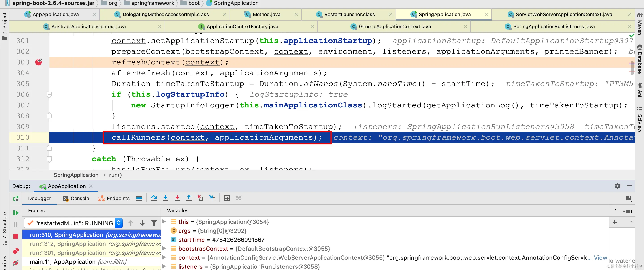Expand the bootstrapContext variable node
644x270 pixels.
point(164,249)
